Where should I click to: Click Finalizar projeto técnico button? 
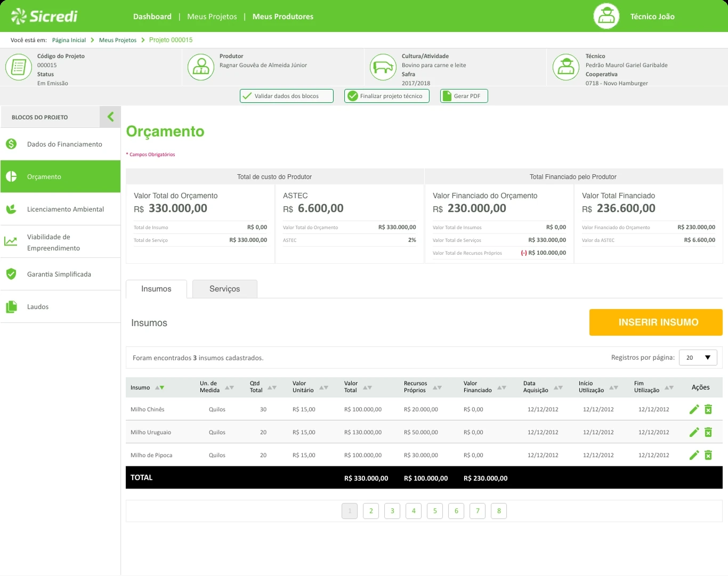[x=387, y=96]
